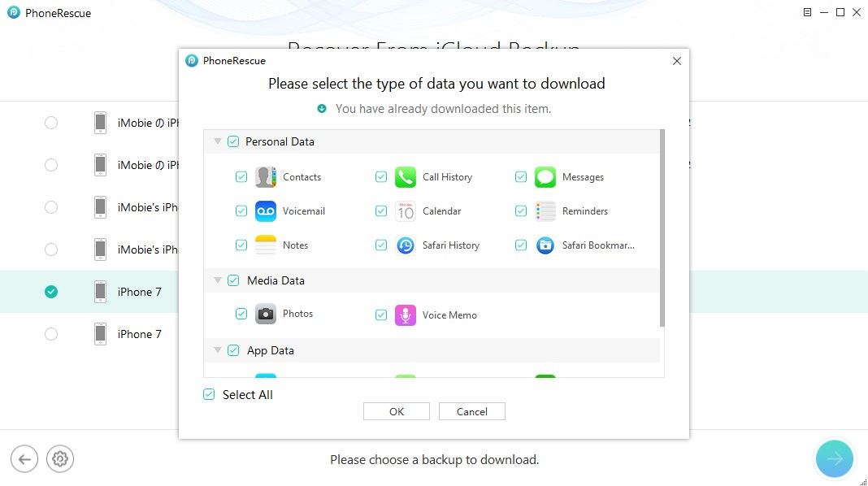Click the checked iPhone 7 backup radio button
Viewport: 868px width, 486px height.
(51, 292)
